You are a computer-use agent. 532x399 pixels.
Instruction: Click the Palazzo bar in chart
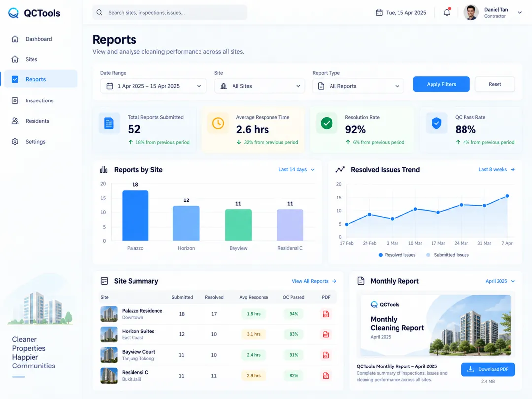(x=135, y=215)
